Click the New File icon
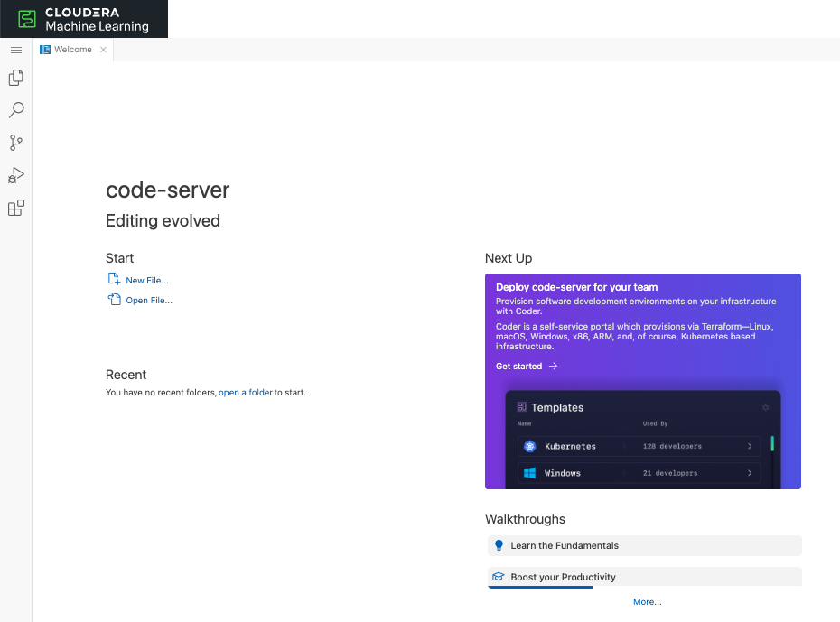 point(114,279)
